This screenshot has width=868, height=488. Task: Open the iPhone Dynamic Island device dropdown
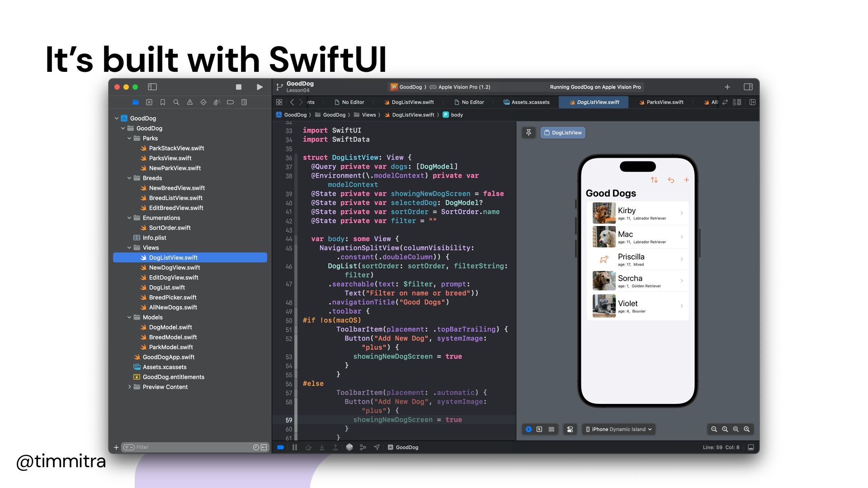(618, 429)
